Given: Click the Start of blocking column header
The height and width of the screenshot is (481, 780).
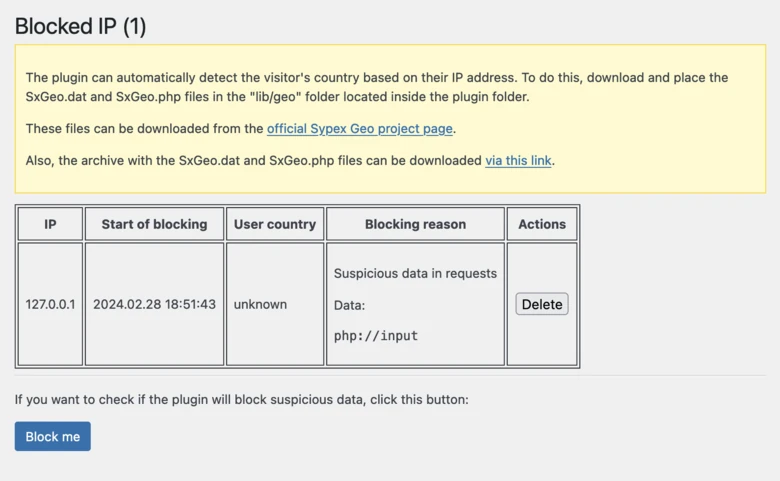Looking at the screenshot, I should 154,224.
